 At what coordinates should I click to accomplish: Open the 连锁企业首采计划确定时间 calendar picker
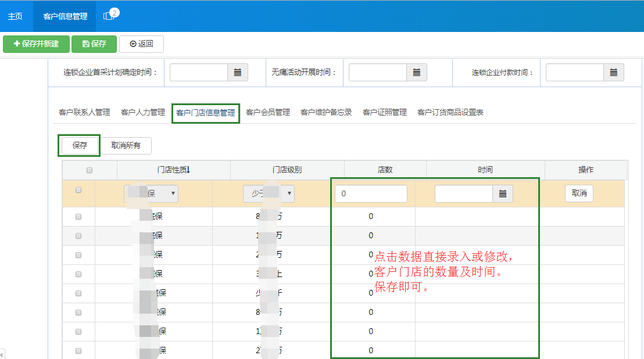pos(239,72)
